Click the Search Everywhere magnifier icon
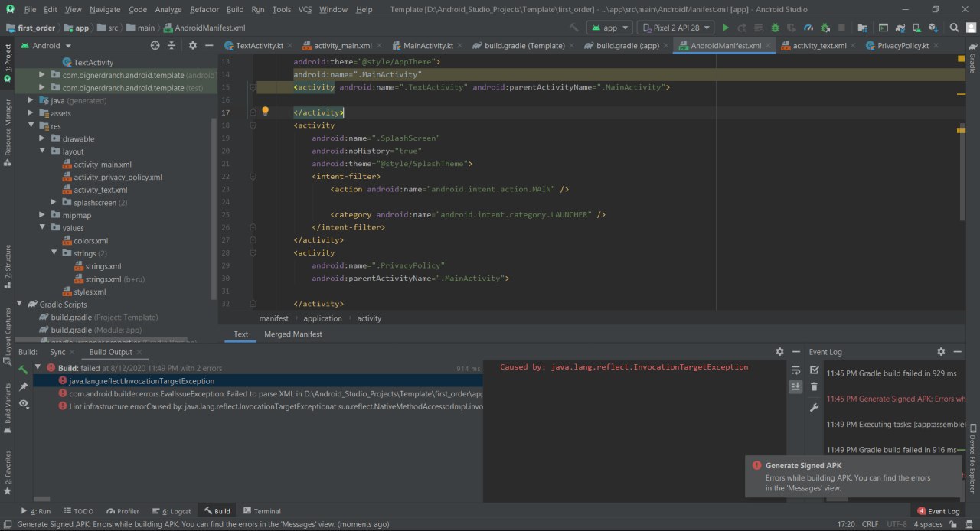Viewport: 980px width, 531px height. 954,28
